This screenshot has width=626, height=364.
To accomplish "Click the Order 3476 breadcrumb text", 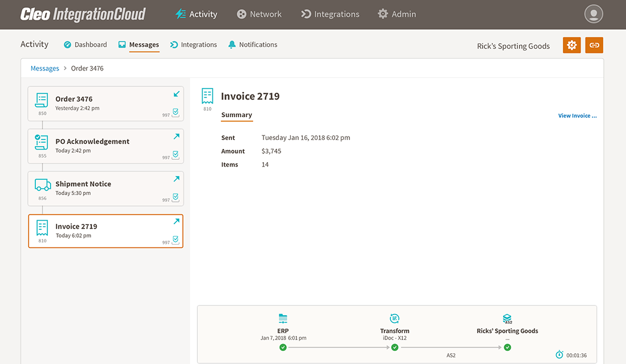I will point(87,68).
